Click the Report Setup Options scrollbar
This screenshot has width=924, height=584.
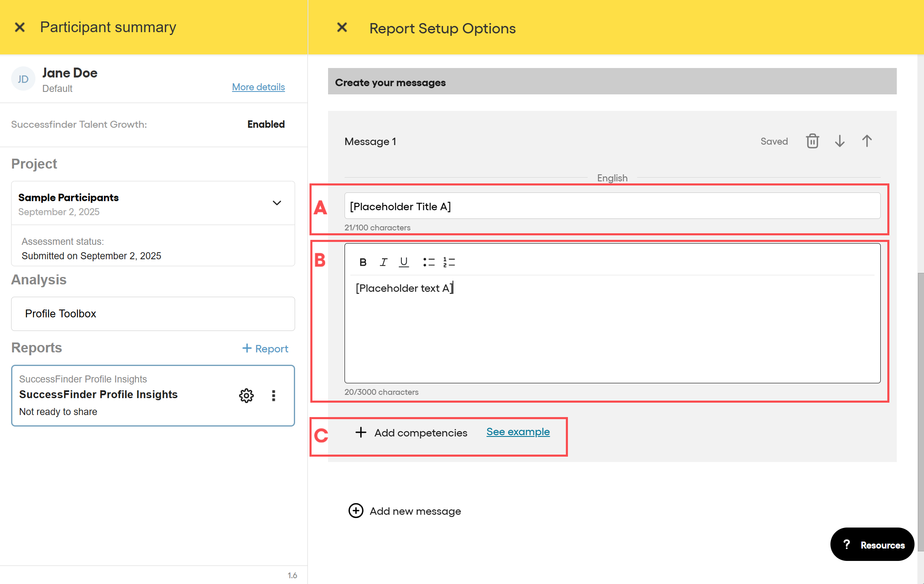tap(920, 412)
